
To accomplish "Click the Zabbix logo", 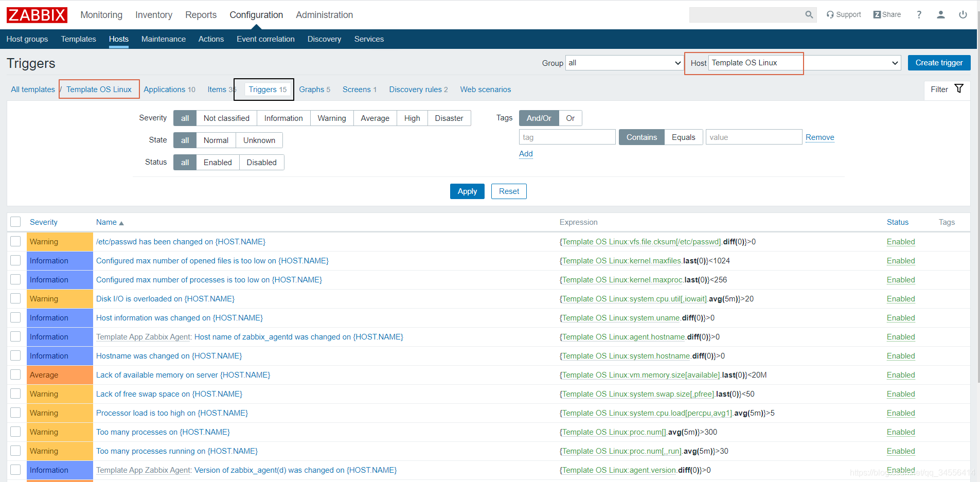I will click(37, 15).
